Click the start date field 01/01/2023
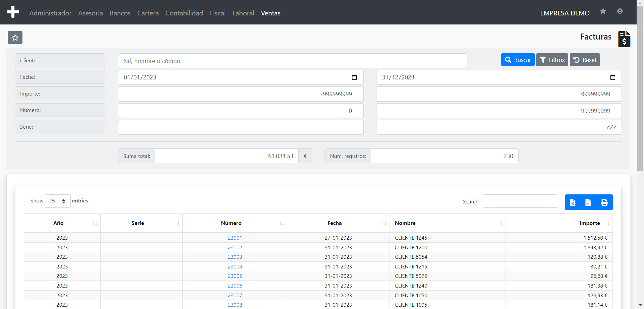This screenshot has height=309, width=644. tap(241, 77)
